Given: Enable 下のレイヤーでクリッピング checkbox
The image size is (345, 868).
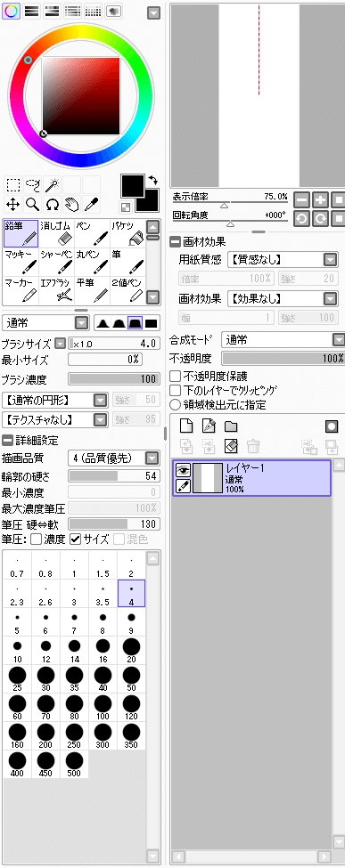Looking at the screenshot, I should pyautogui.click(x=176, y=390).
